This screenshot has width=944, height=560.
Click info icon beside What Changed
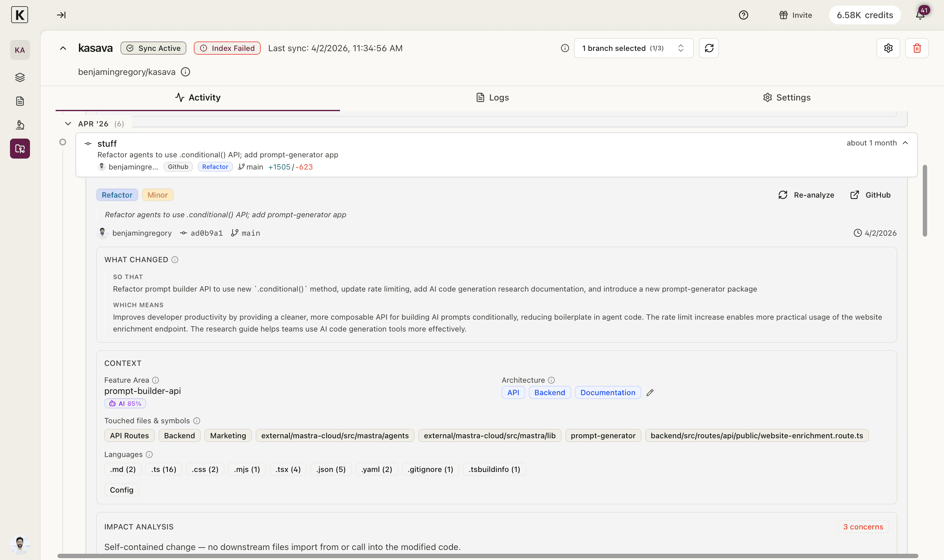[175, 260]
